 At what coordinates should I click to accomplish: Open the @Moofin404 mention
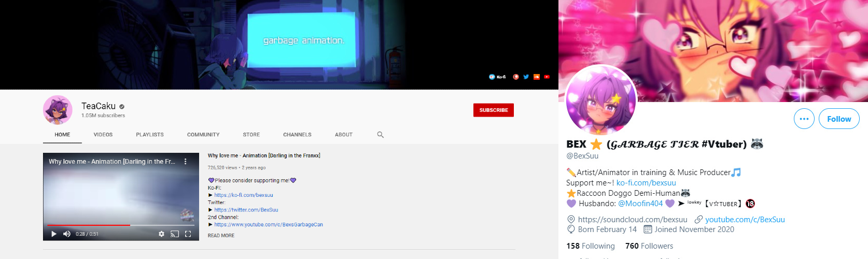[640, 204]
